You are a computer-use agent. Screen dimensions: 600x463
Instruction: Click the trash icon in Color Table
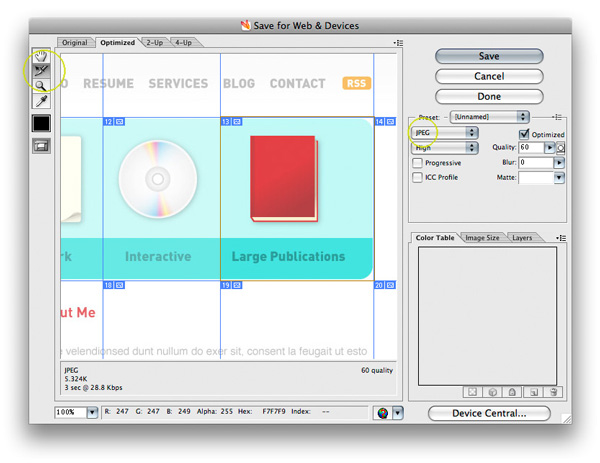point(553,393)
